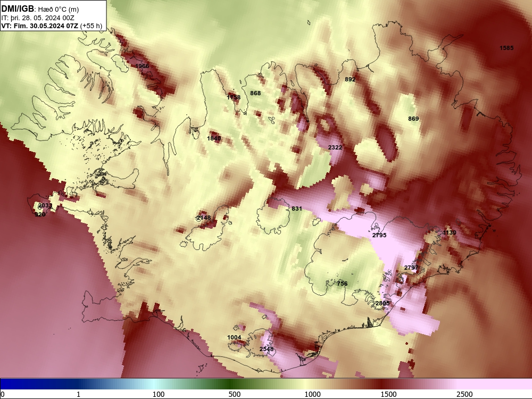Image resolution: width=532 pixels, height=399 pixels.
Task: Click the 920 height value
Action: pyautogui.click(x=40, y=214)
